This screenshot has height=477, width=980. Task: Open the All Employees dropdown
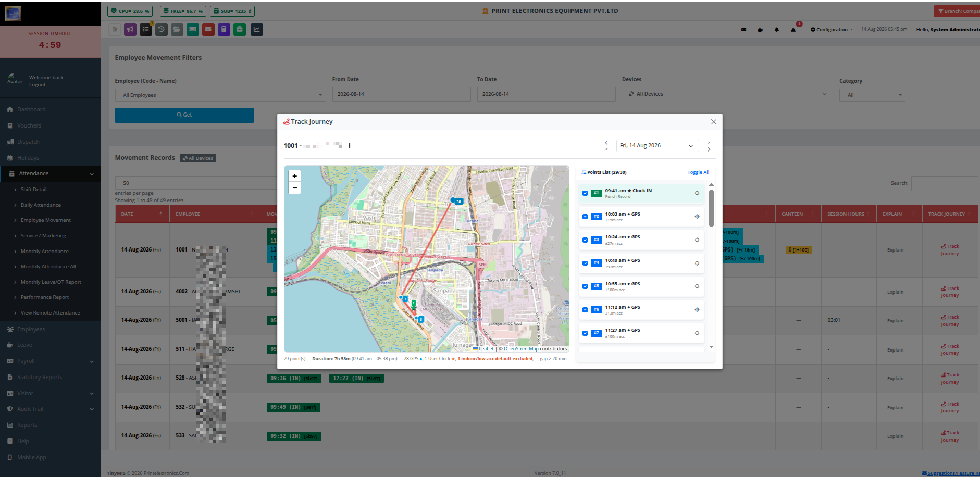click(x=220, y=95)
